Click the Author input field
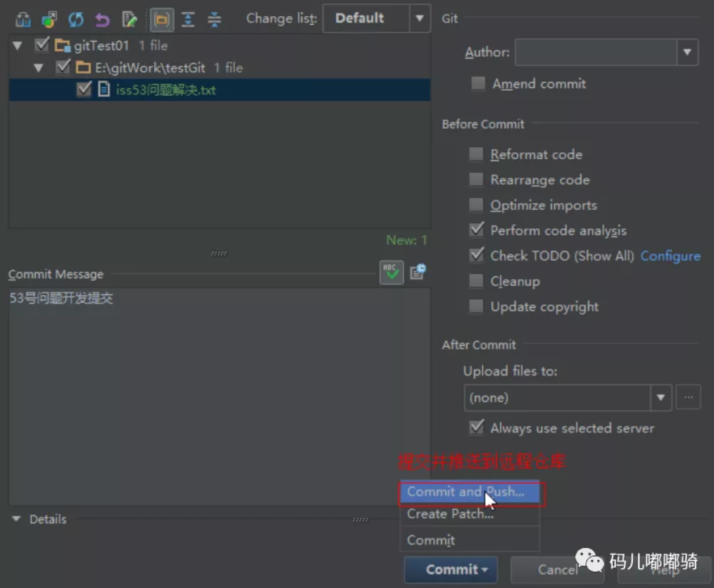 [x=596, y=52]
